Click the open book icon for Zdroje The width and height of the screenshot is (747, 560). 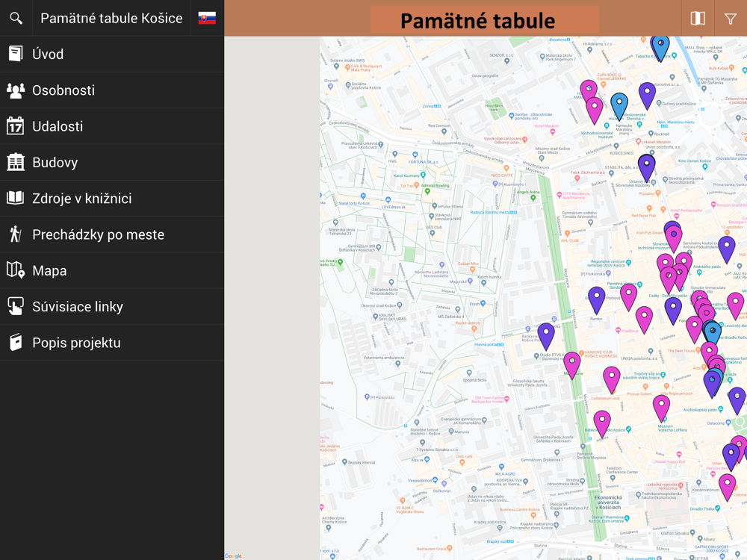tap(15, 198)
